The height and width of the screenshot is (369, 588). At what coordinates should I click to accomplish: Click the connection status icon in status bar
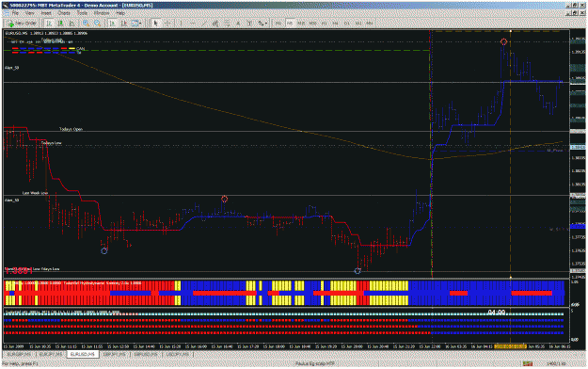(528, 363)
